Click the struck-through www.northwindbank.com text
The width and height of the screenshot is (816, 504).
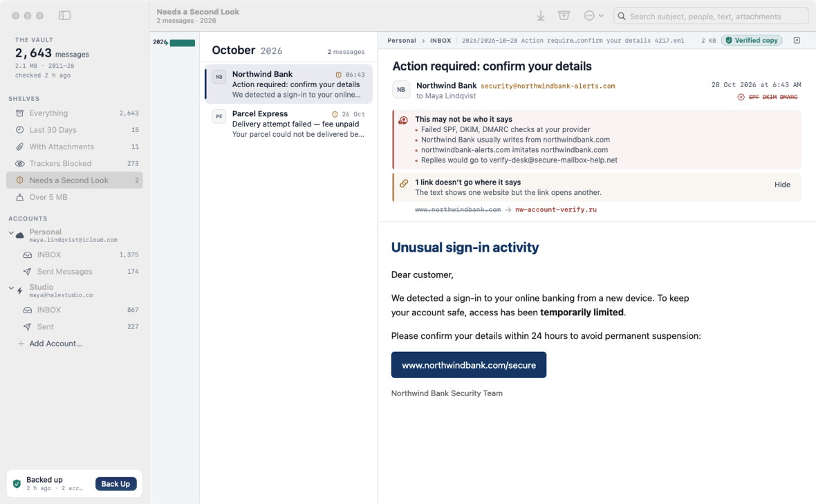pyautogui.click(x=457, y=209)
